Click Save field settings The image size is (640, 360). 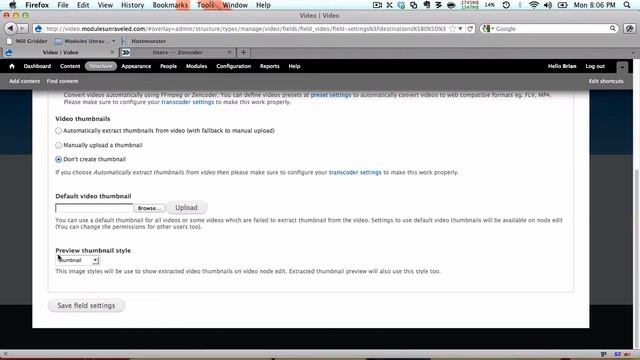[86, 305]
